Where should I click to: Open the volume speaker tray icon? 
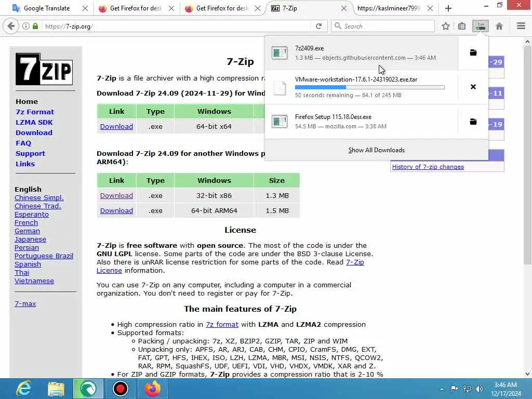[479, 389]
